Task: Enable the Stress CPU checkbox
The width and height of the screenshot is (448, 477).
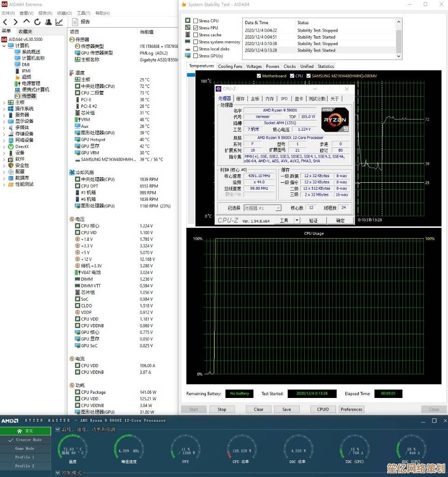Action: pyautogui.click(x=196, y=21)
